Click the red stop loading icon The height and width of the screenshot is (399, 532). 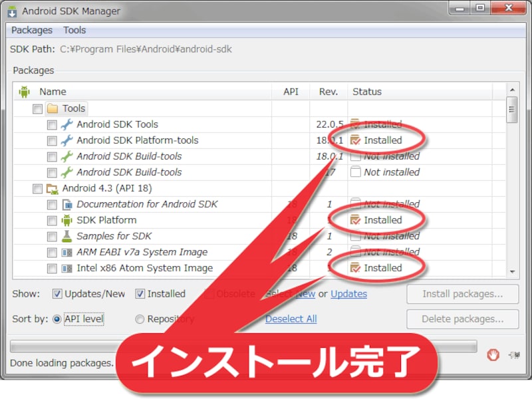(x=493, y=355)
